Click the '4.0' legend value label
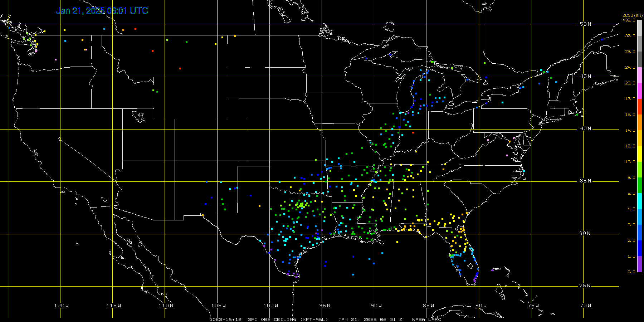This screenshot has width=644, height=322. pyautogui.click(x=631, y=209)
